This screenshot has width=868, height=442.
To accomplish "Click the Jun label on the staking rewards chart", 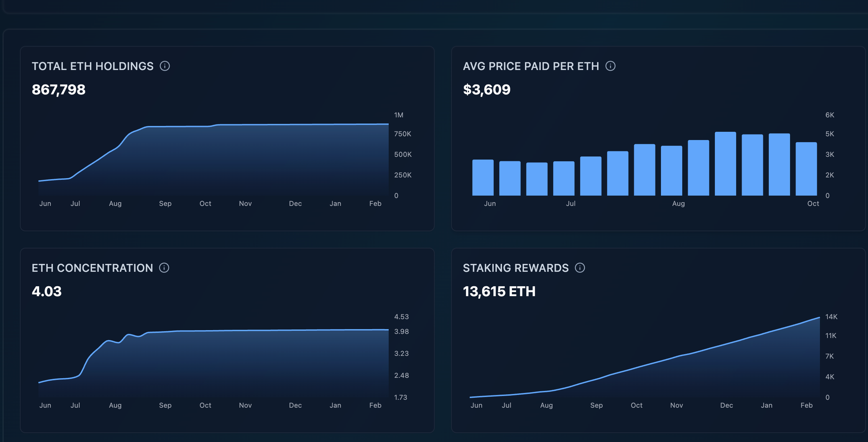I will pos(477,405).
